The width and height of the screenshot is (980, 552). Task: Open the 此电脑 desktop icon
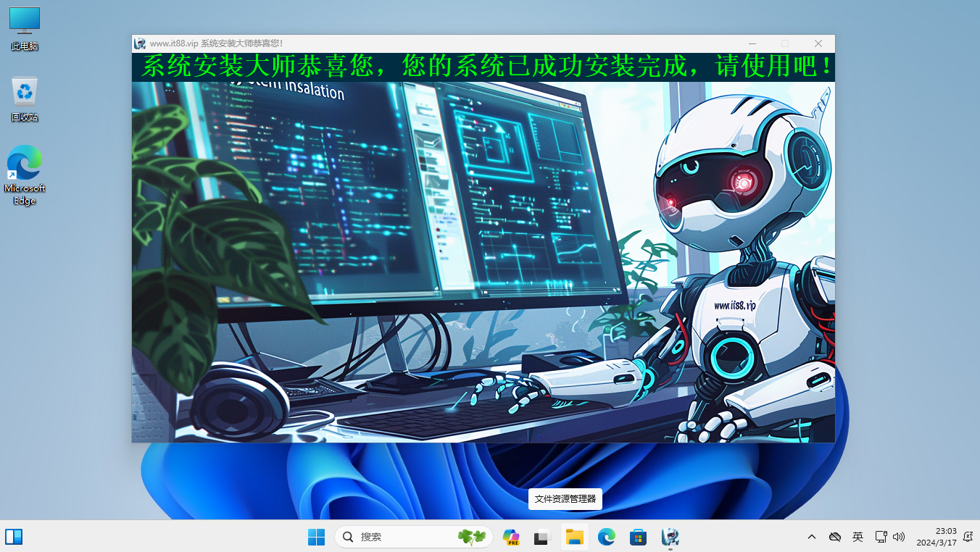tap(25, 28)
